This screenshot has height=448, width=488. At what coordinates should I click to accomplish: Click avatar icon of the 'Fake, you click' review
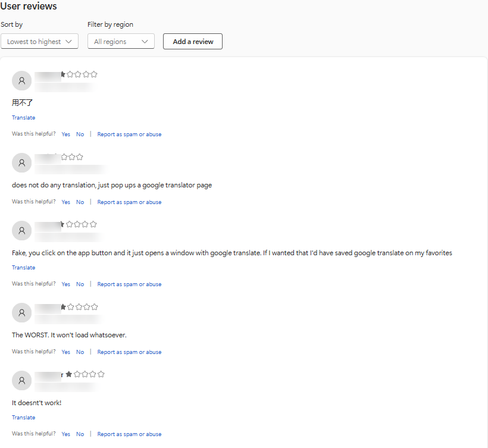coord(22,230)
